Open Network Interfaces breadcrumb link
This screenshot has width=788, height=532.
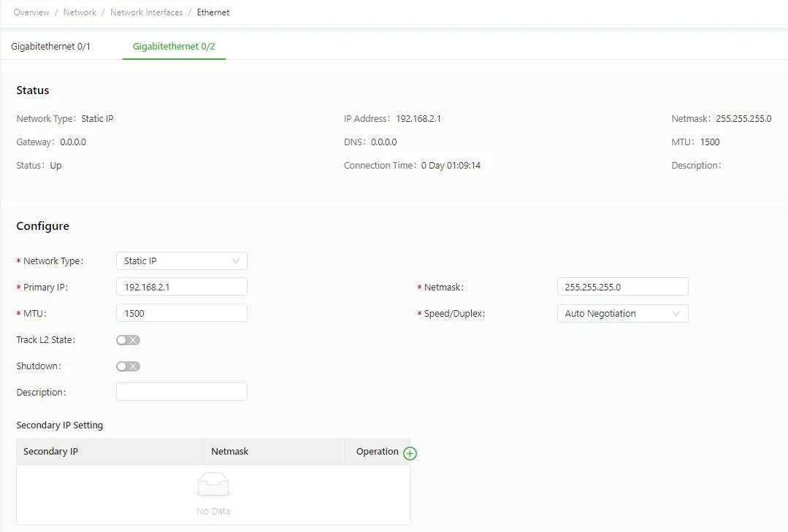pos(147,12)
